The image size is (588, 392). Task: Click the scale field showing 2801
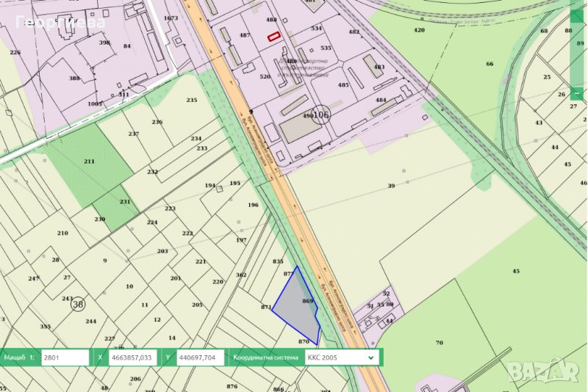(65, 357)
